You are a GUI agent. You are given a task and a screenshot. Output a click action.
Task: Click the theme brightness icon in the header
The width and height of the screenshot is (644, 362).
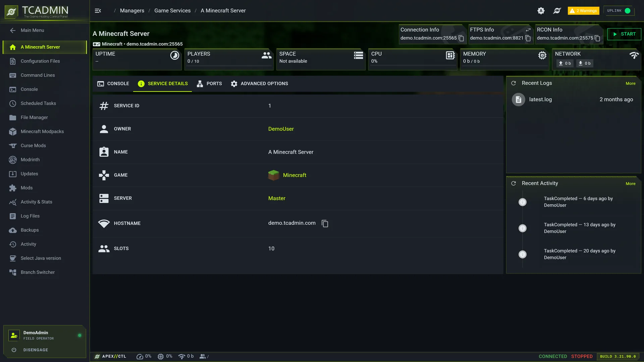(x=541, y=11)
